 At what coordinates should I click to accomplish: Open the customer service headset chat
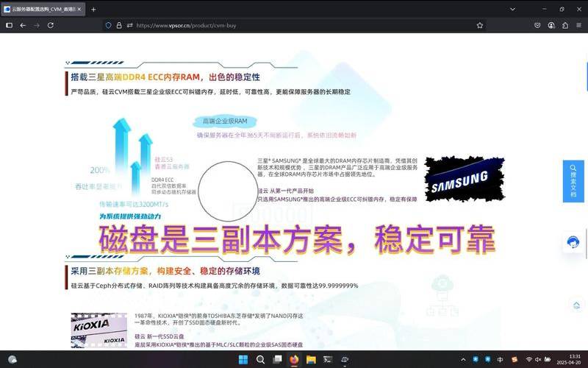[573, 243]
